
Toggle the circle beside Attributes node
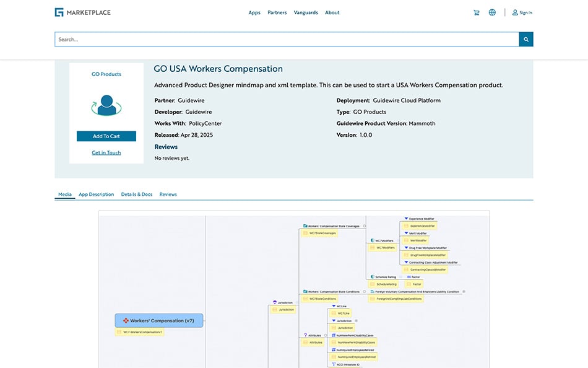(325, 335)
